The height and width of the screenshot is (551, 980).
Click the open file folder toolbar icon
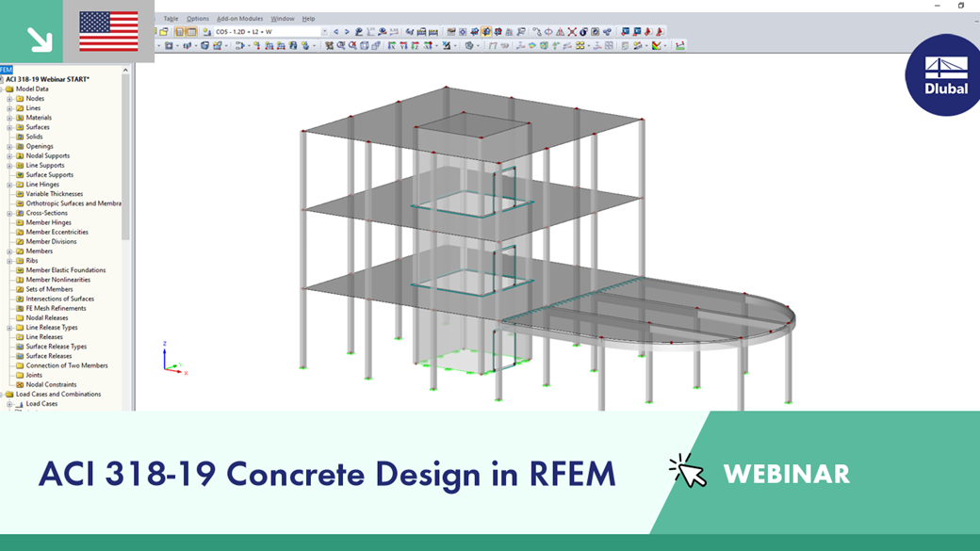164,32
